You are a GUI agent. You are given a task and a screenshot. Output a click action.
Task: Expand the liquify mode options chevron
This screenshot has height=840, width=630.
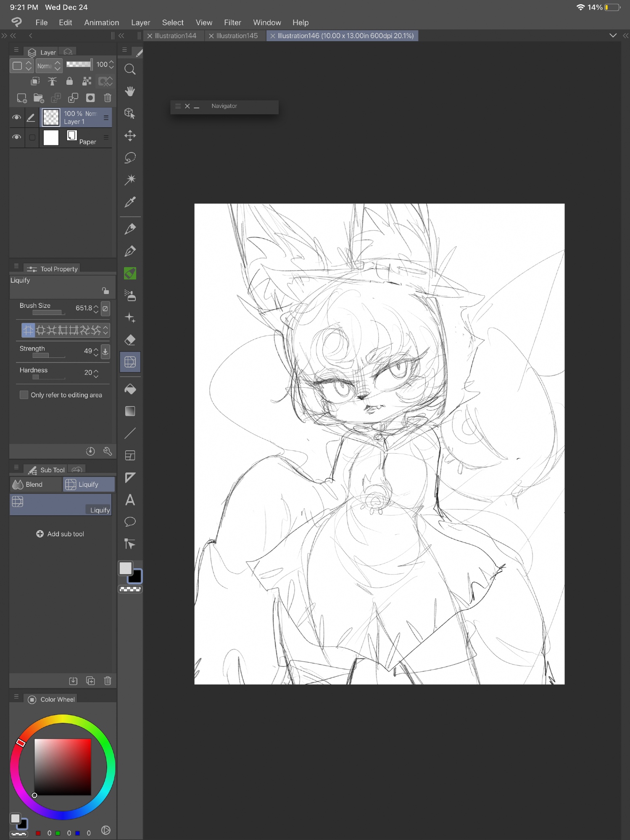tap(106, 330)
